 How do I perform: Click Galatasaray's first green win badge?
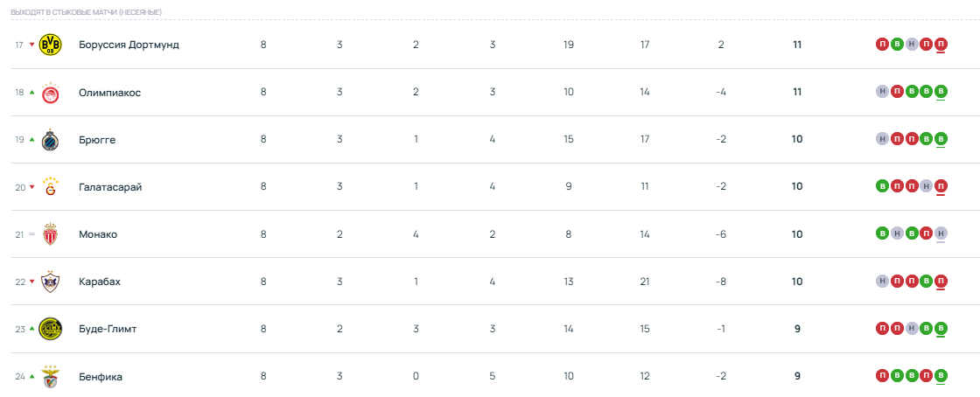pos(882,186)
